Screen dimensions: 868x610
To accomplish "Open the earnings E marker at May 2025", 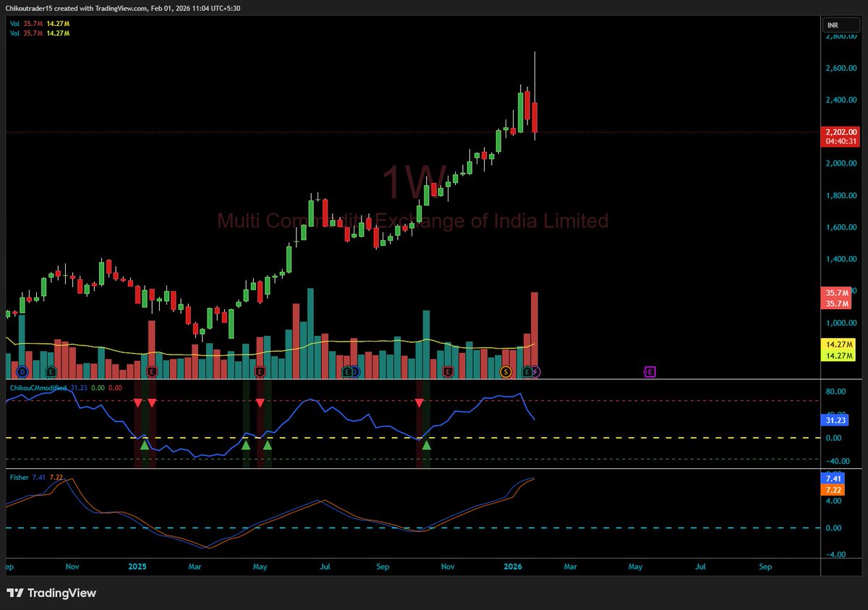I will pyautogui.click(x=260, y=372).
